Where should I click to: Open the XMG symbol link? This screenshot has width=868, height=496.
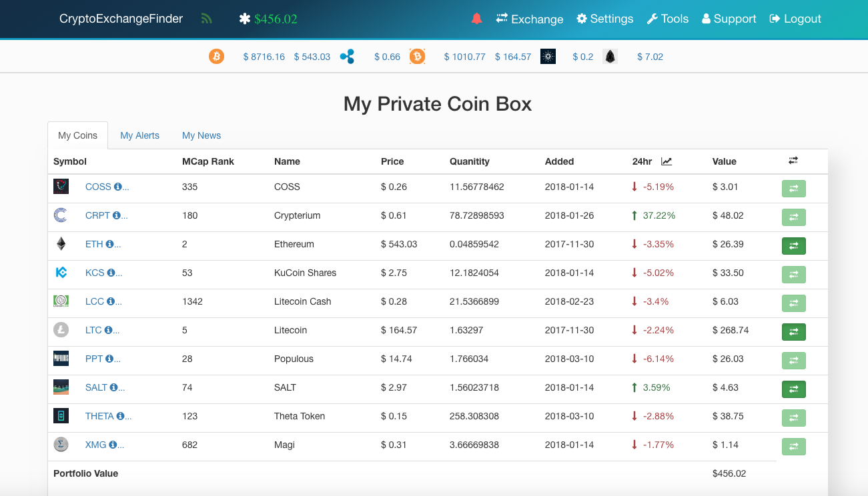click(x=96, y=445)
